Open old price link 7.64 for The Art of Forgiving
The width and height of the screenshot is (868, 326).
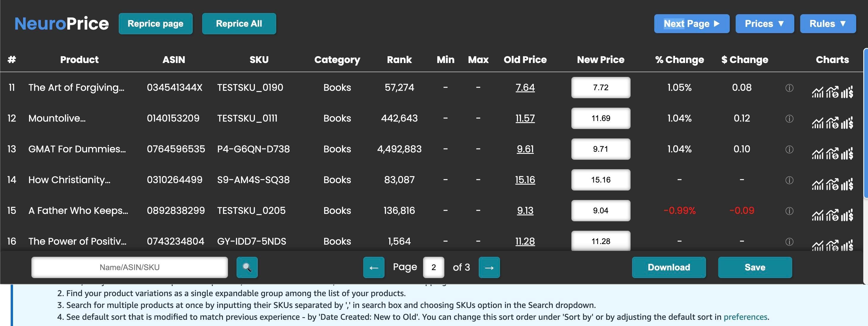point(525,87)
